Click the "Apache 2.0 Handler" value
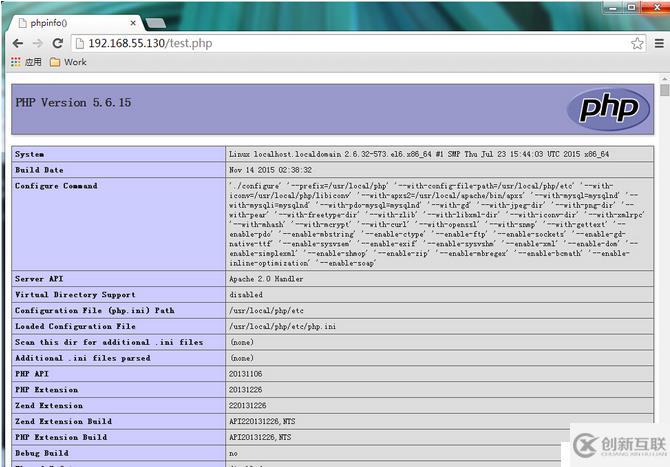The height and width of the screenshot is (467, 670). coord(266,279)
